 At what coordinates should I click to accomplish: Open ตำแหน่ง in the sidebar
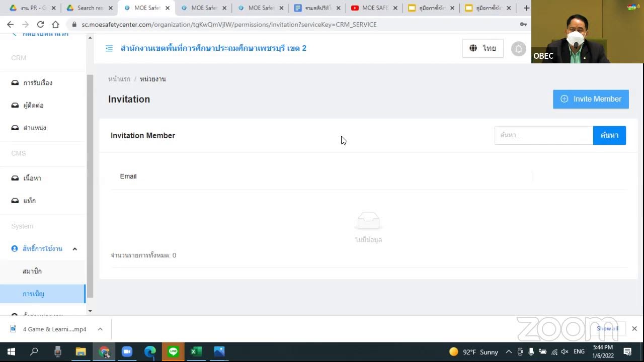coord(35,128)
